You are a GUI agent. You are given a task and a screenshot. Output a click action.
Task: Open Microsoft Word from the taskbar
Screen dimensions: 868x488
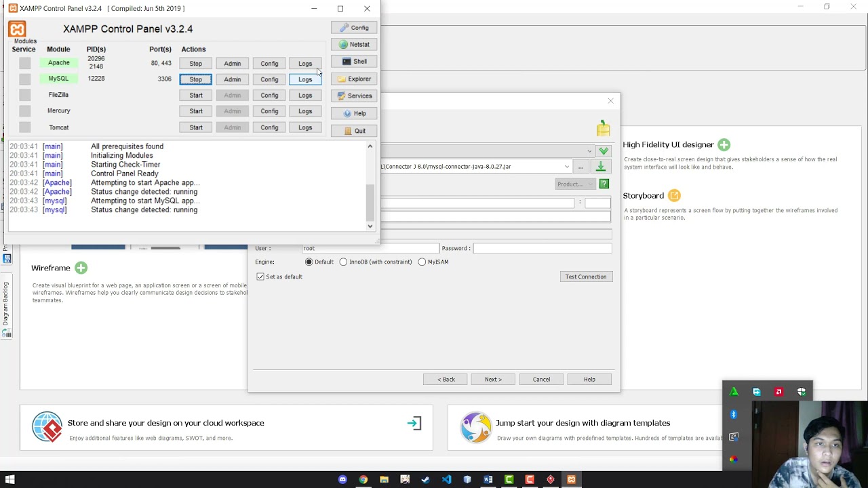(x=488, y=479)
